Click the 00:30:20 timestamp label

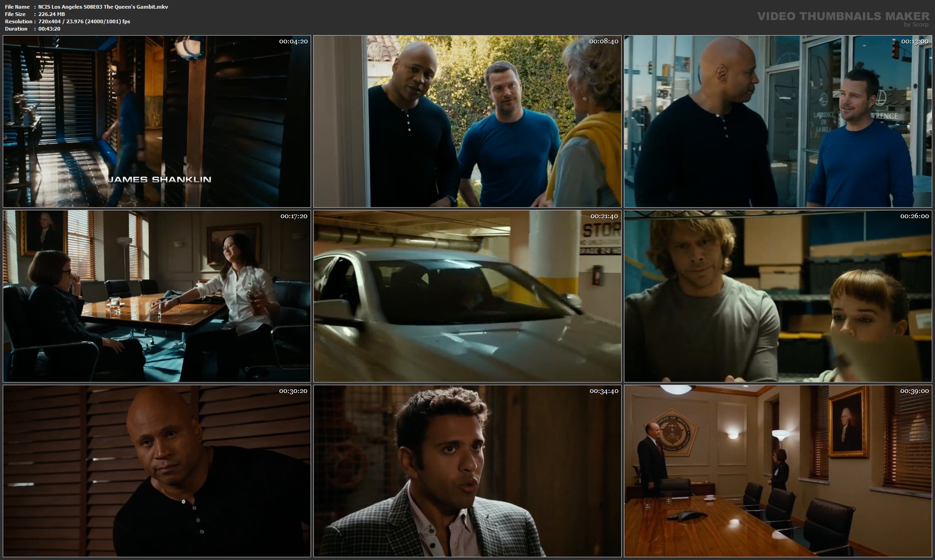pyautogui.click(x=293, y=391)
